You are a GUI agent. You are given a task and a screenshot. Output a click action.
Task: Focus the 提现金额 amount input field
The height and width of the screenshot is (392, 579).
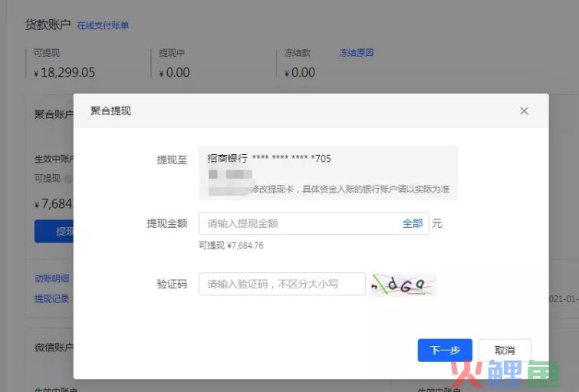(299, 223)
